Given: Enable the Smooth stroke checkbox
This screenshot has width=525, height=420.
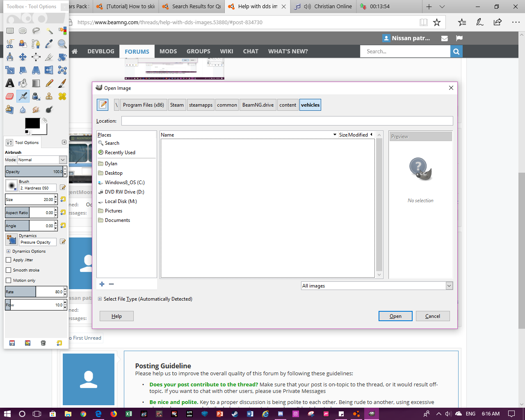Looking at the screenshot, I should 9,270.
